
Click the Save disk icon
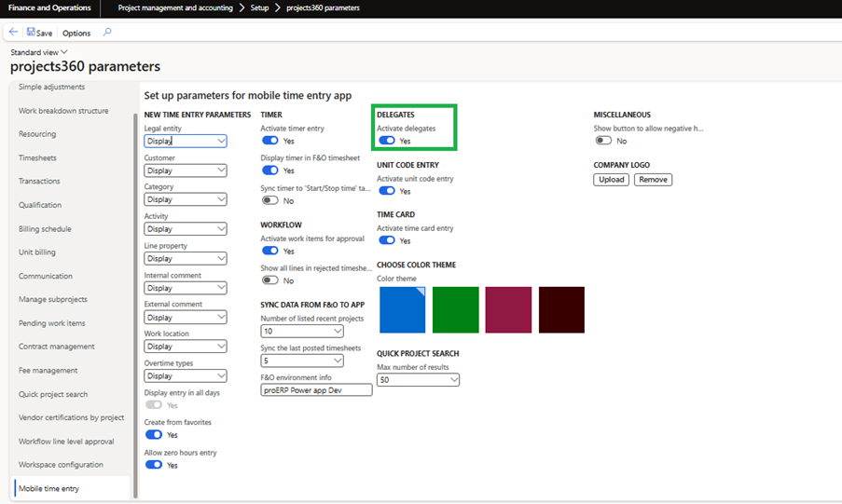click(31, 33)
